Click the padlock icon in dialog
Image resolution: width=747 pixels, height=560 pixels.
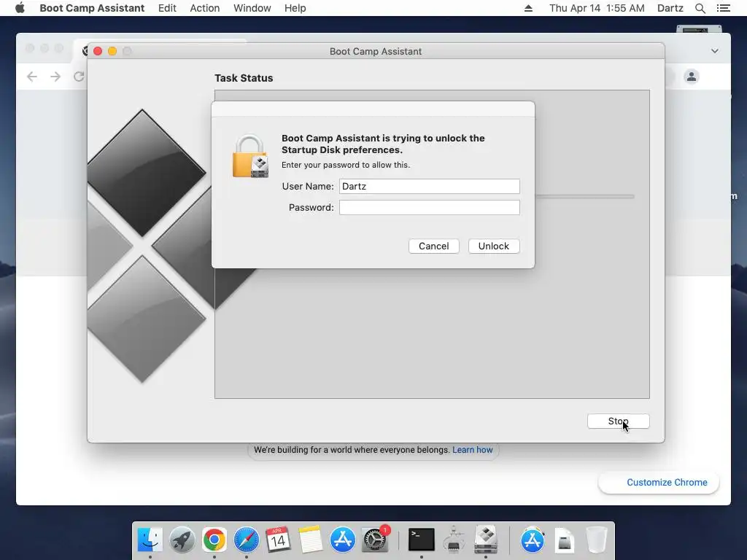click(250, 156)
